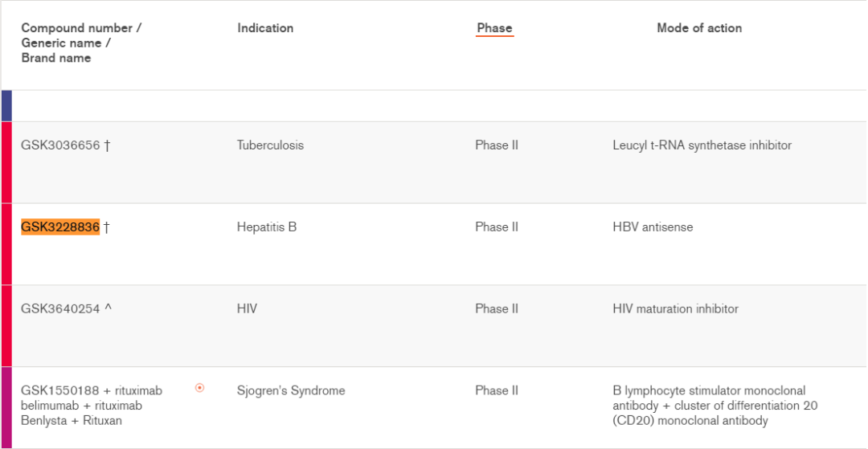Click the red color bar beside Tuberculosis row

pos(6,162)
